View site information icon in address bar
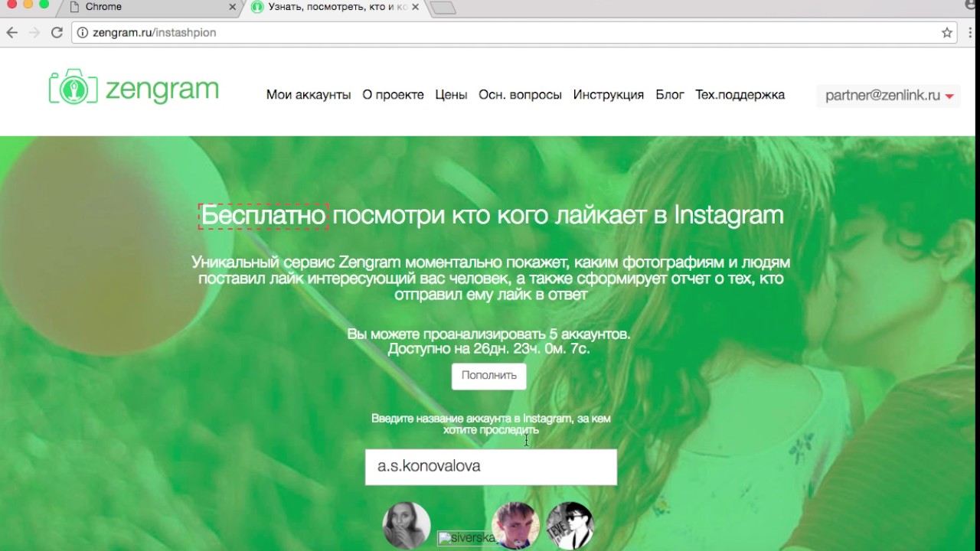 83,33
